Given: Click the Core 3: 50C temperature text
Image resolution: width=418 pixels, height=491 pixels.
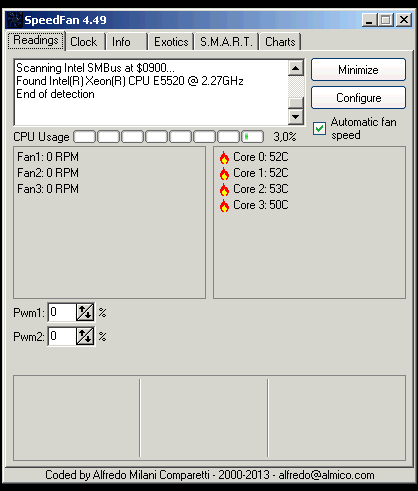Looking at the screenshot, I should coord(261,205).
